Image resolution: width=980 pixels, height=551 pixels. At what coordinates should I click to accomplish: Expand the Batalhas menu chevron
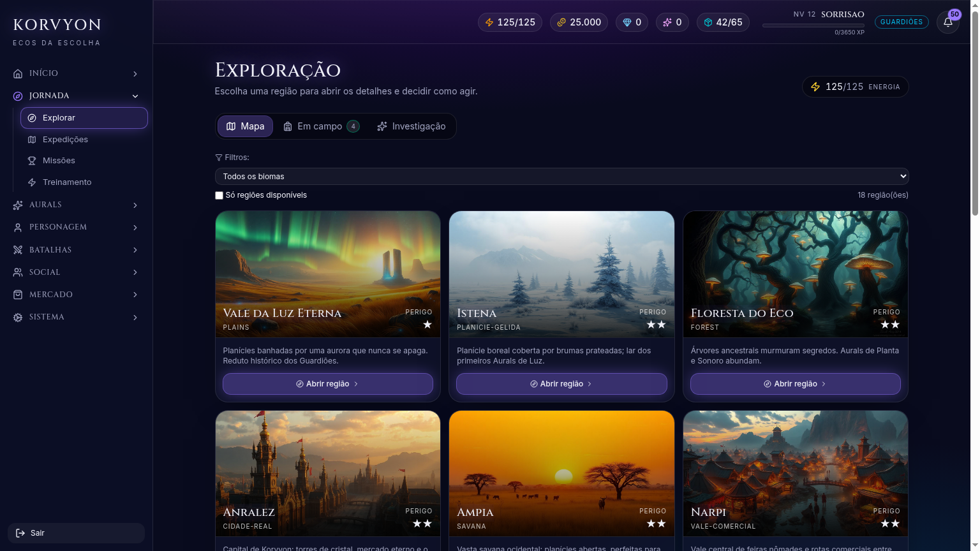click(135, 250)
